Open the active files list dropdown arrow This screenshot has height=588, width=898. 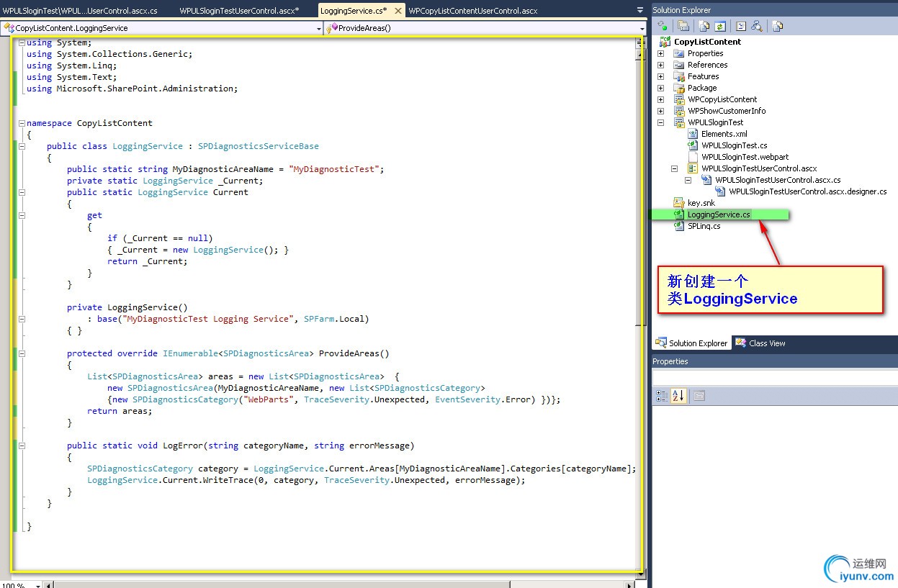pos(640,11)
